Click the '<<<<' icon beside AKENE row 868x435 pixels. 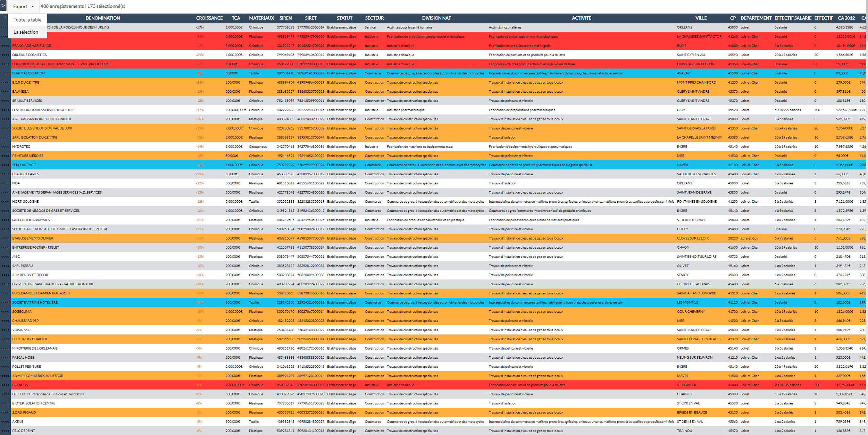coord(5,421)
